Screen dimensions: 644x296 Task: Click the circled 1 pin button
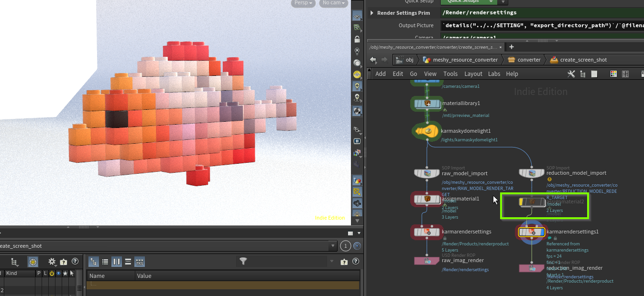(346, 246)
